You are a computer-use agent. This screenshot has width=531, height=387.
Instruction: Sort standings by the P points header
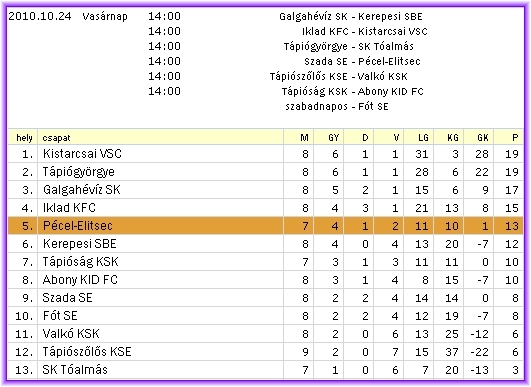click(515, 137)
